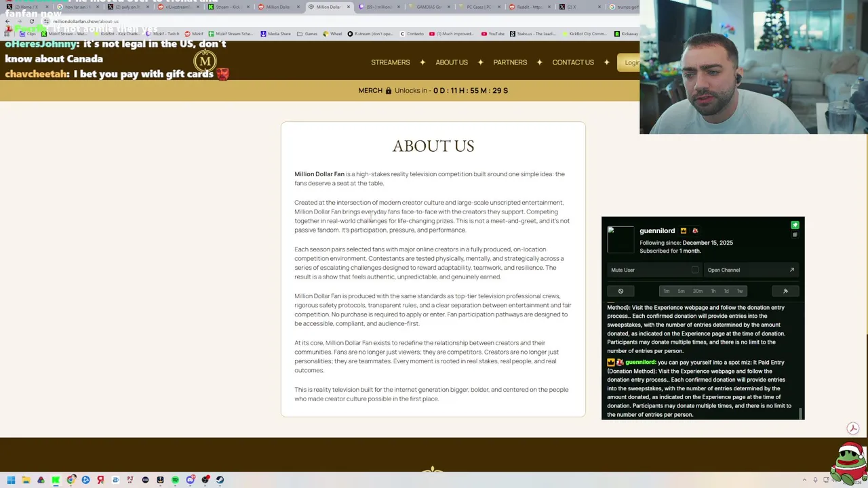Click the gold M logo emblem
Screen dimensions: 868x488
205,62
